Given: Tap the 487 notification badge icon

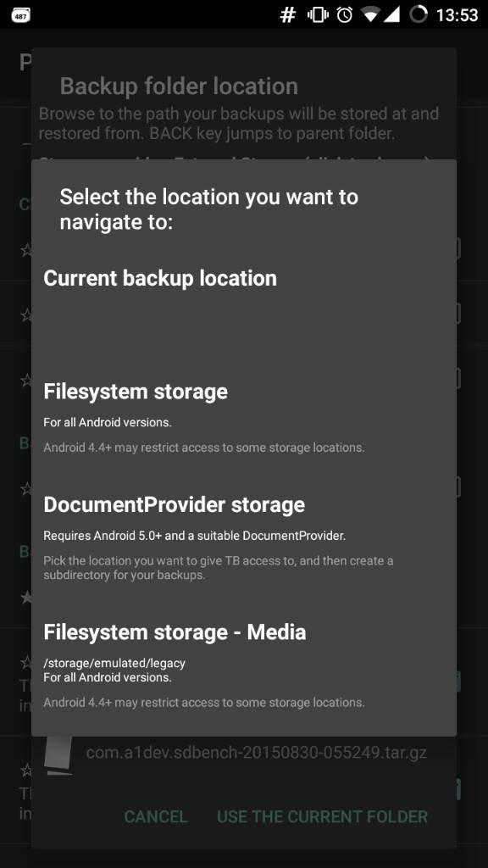Looking at the screenshot, I should [x=20, y=15].
